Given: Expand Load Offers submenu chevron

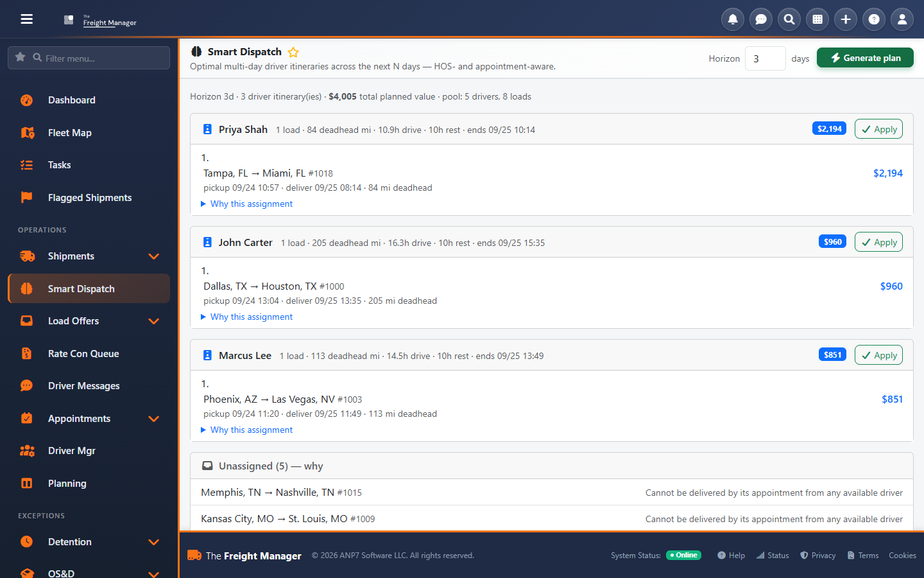Looking at the screenshot, I should (x=154, y=321).
